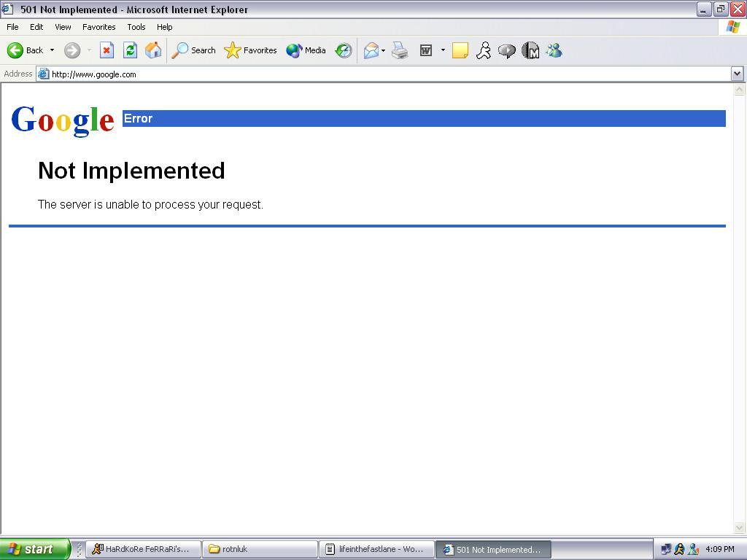
Task: Click the page icon in address bar
Action: 43,74
